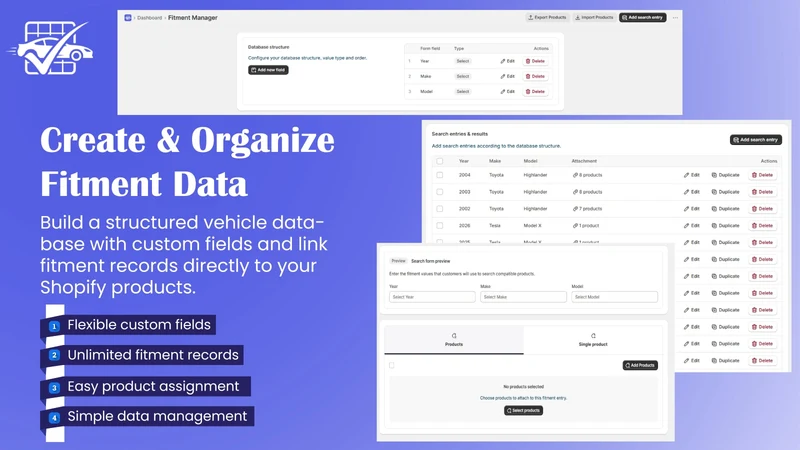
Task: Click the Select type badge for Year
Action: point(463,61)
